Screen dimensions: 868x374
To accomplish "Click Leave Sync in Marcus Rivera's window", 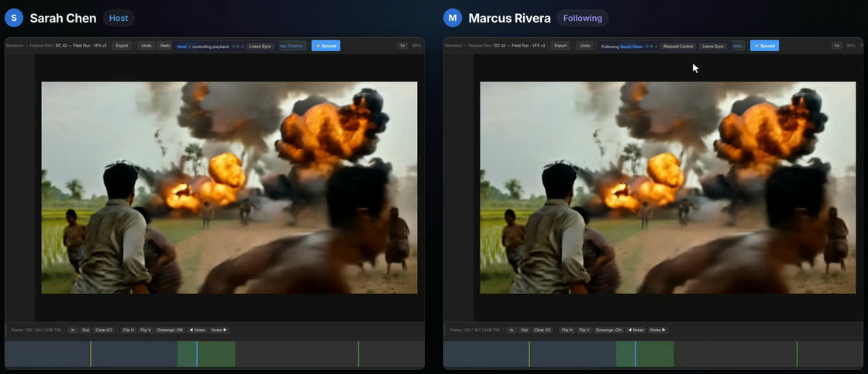I will coord(713,47).
